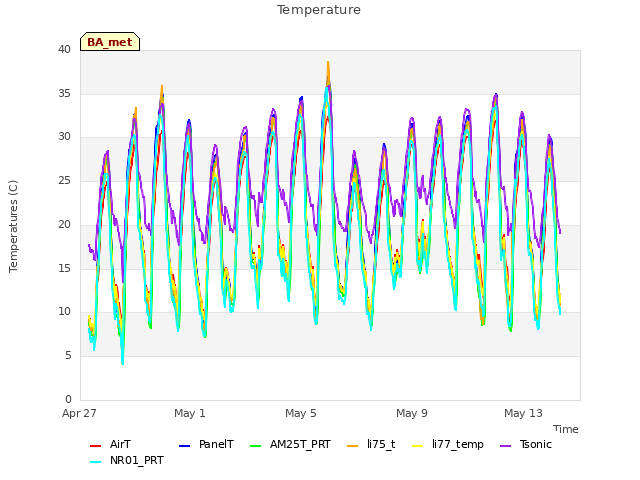Click the 35 y-axis tick label
Image resolution: width=640 pixels, height=480 pixels.
[x=64, y=93]
